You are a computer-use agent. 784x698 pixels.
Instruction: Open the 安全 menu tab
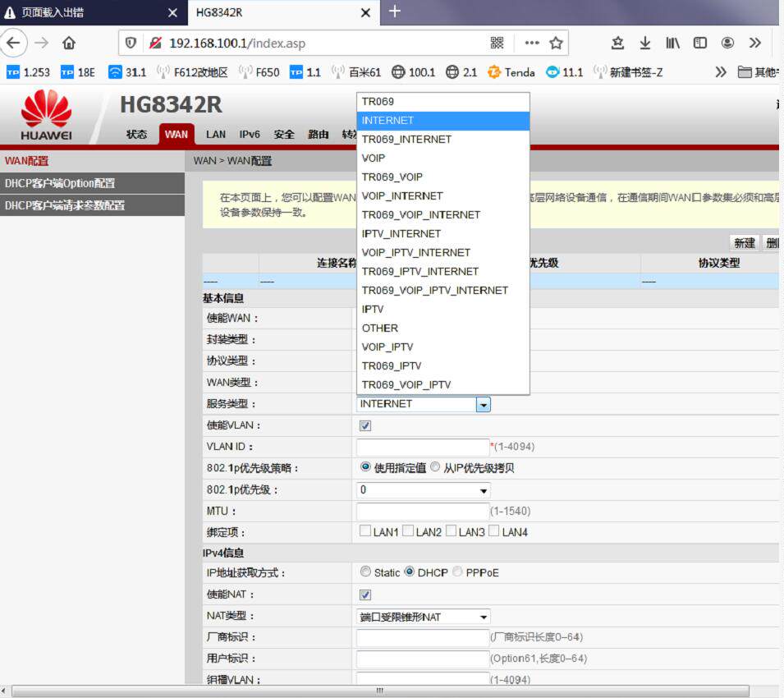pyautogui.click(x=284, y=134)
